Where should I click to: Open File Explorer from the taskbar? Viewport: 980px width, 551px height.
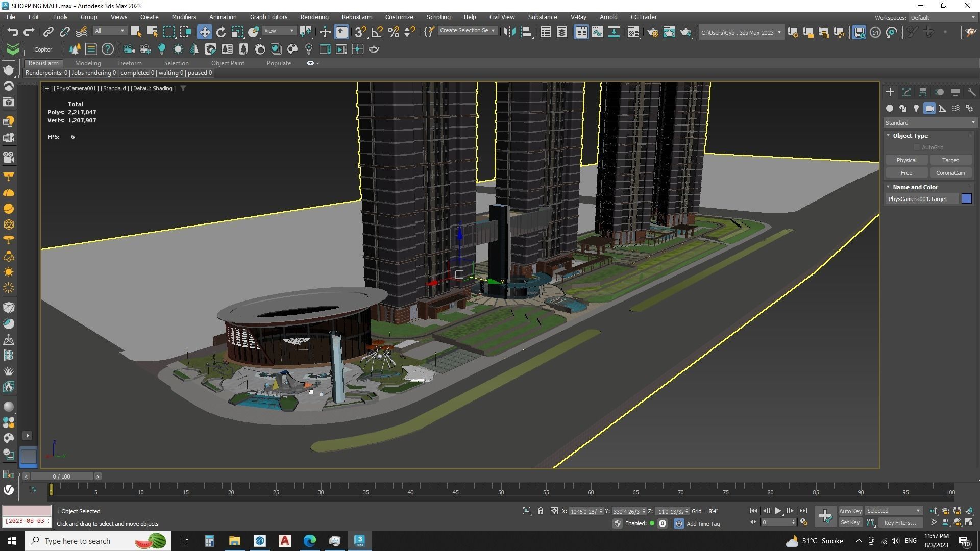(234, 541)
